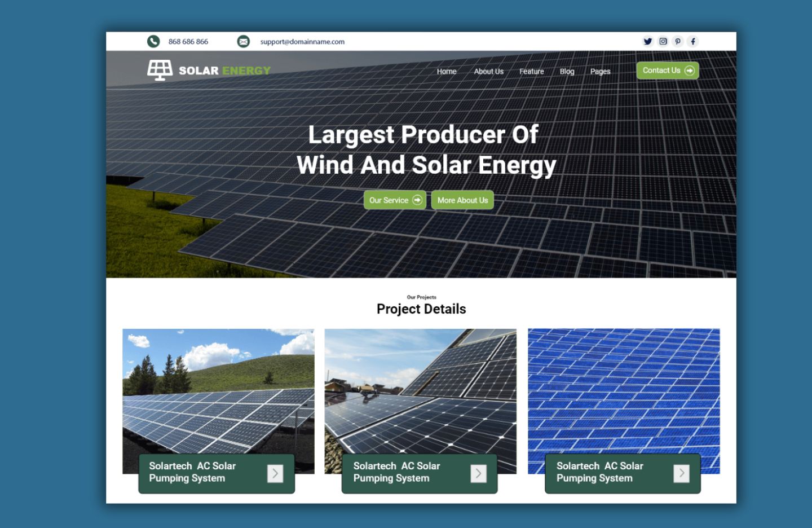Open the Instagram social icon
This screenshot has height=528, width=812.
pyautogui.click(x=663, y=41)
